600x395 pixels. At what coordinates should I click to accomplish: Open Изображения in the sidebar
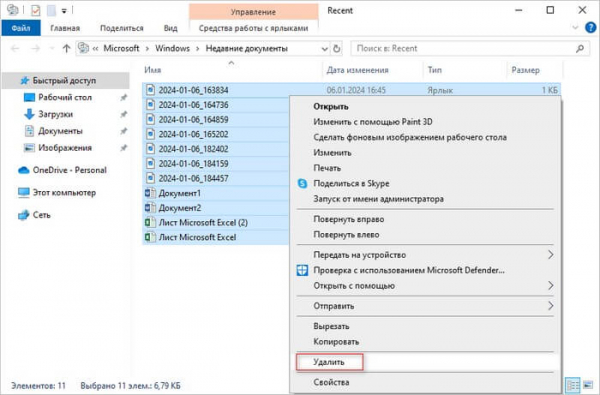(65, 148)
